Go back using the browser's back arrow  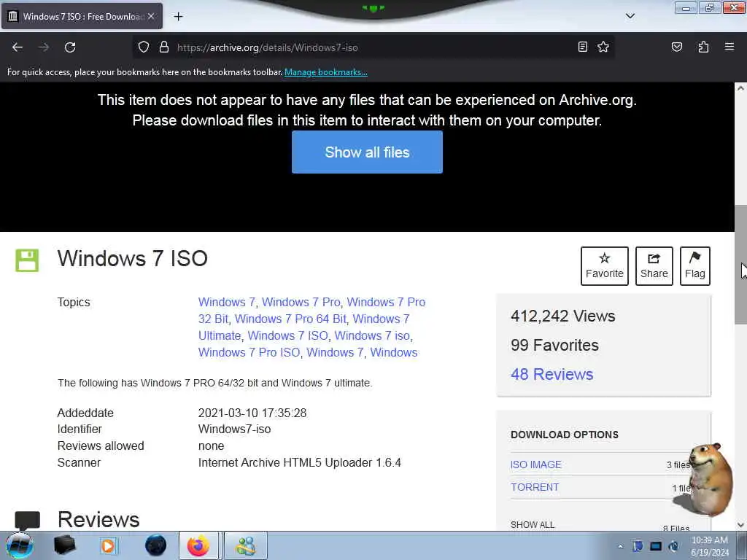(x=18, y=47)
